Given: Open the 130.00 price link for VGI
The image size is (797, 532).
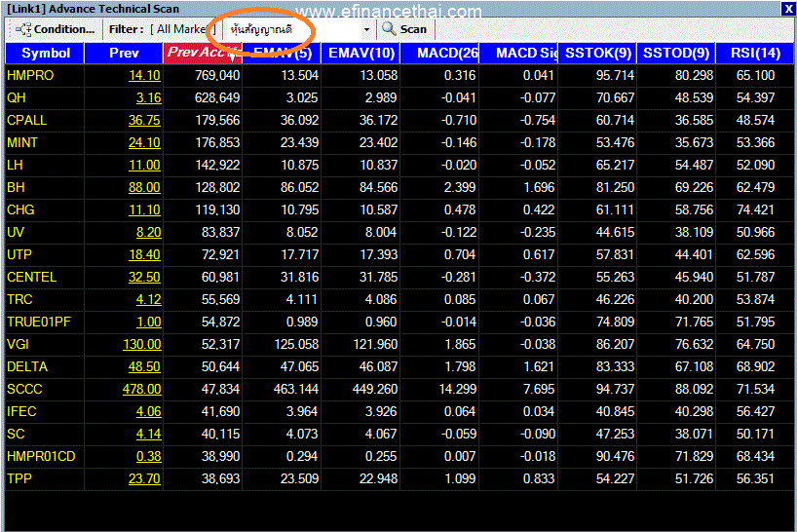Looking at the screenshot, I should (x=142, y=344).
